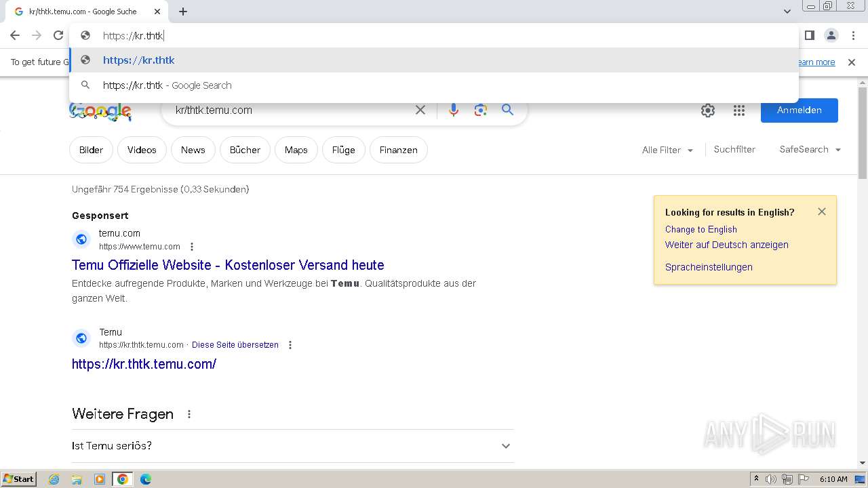The width and height of the screenshot is (868, 488).
Task: Open Weitere Fragen options dots
Action: (x=189, y=414)
